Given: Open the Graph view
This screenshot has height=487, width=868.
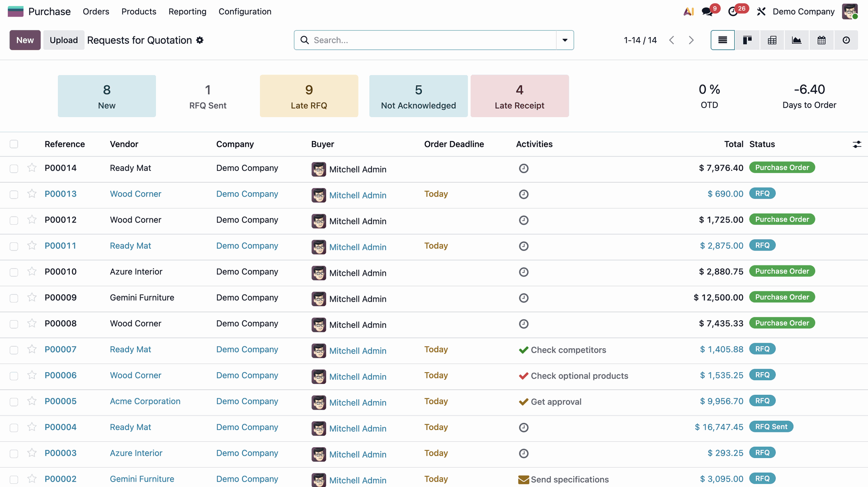Looking at the screenshot, I should point(797,40).
